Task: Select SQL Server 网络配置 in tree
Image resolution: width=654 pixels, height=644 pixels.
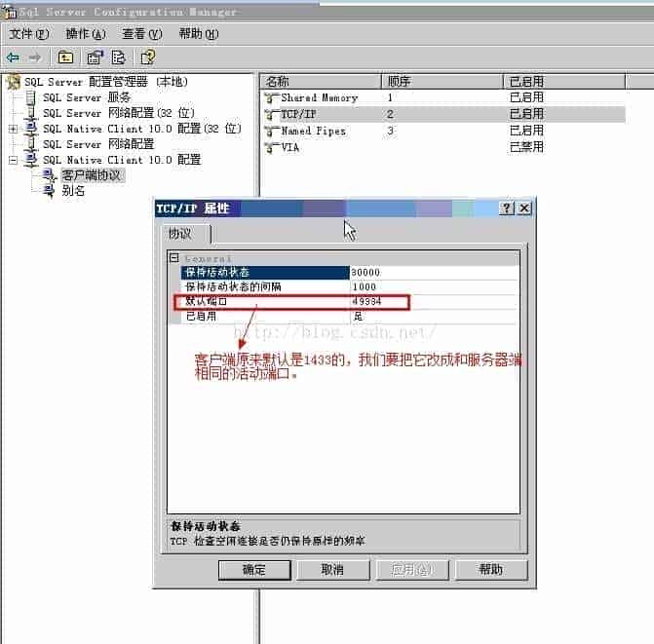Action: (98, 144)
